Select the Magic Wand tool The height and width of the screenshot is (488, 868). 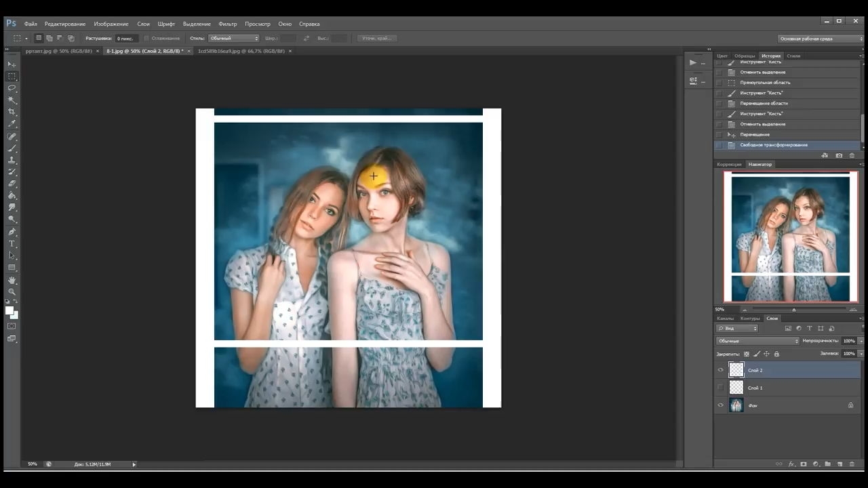coord(12,100)
